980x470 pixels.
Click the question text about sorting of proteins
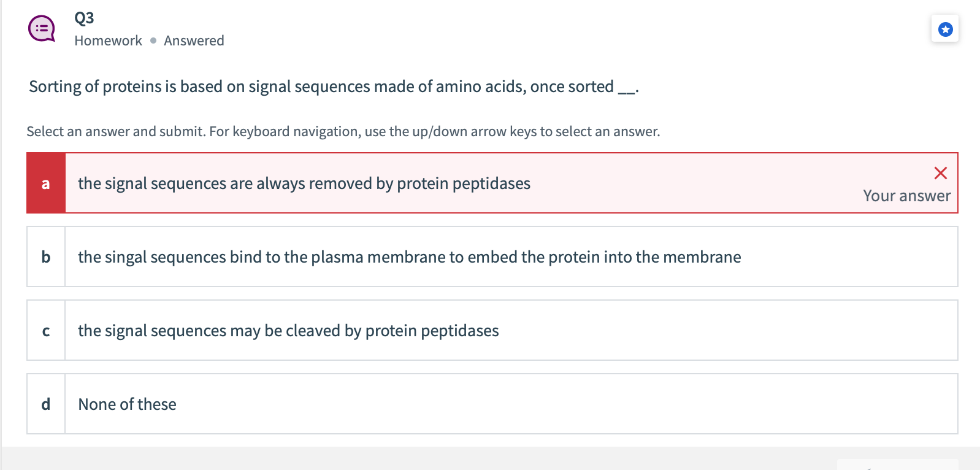[x=334, y=87]
